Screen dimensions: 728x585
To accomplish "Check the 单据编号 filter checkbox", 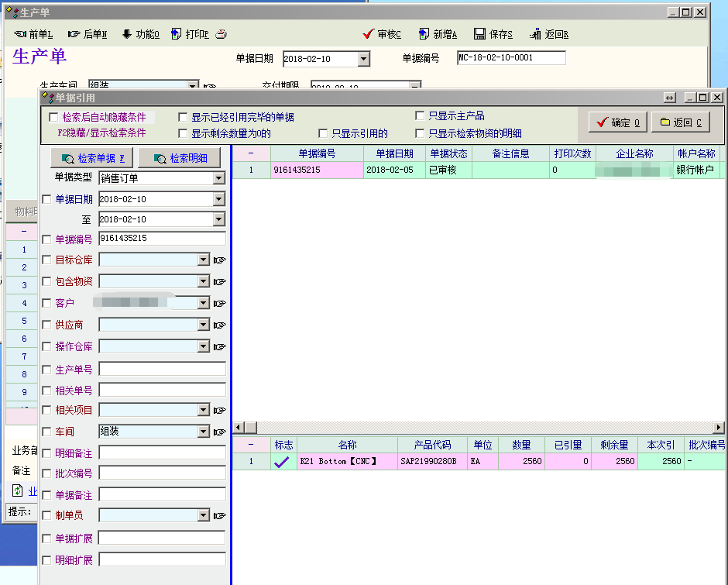I will click(47, 239).
